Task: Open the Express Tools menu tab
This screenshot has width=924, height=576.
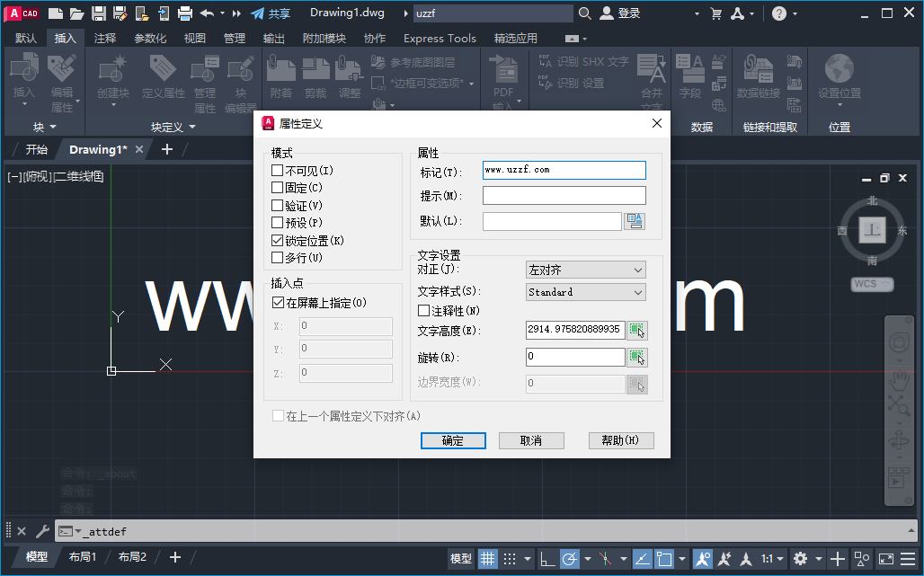Action: click(440, 38)
